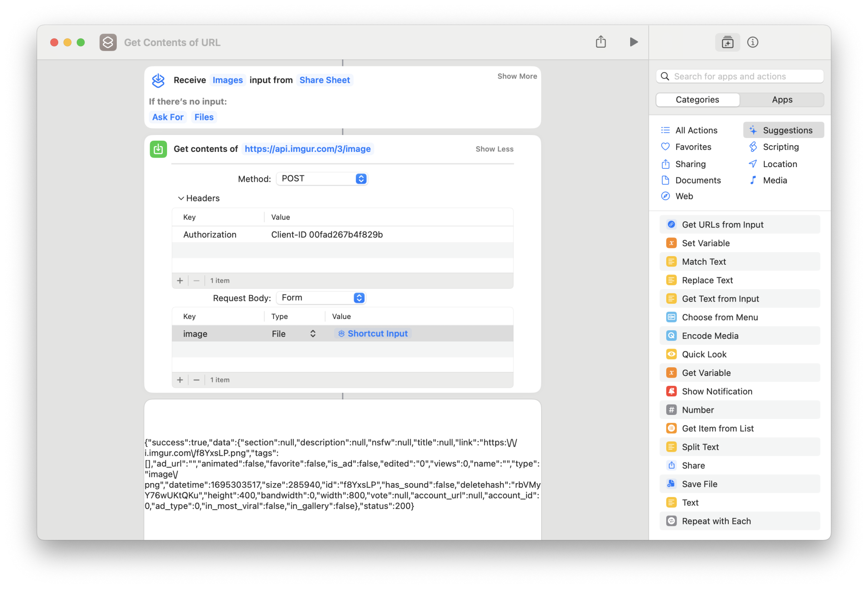Click the Set Variable action icon
Viewport: 868px width, 589px height.
click(x=671, y=243)
